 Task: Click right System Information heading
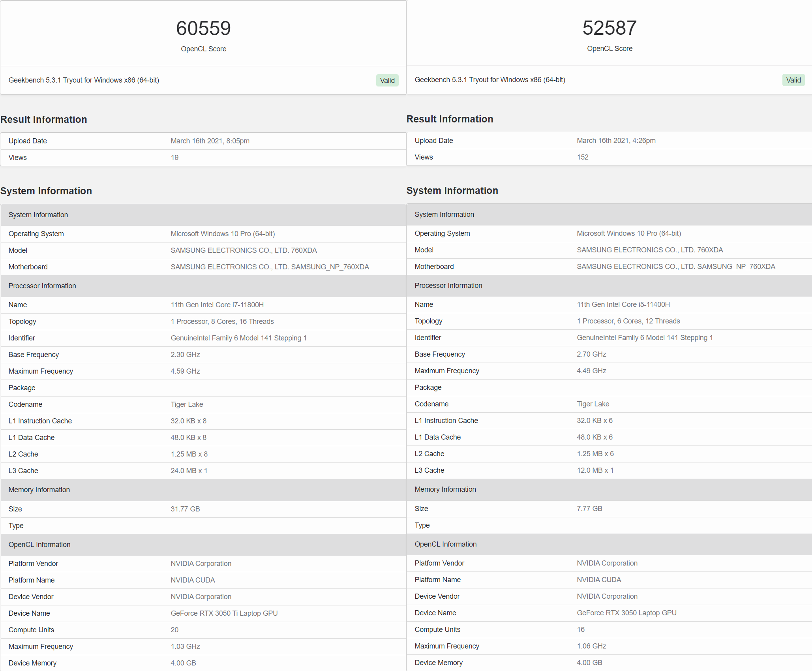click(452, 190)
